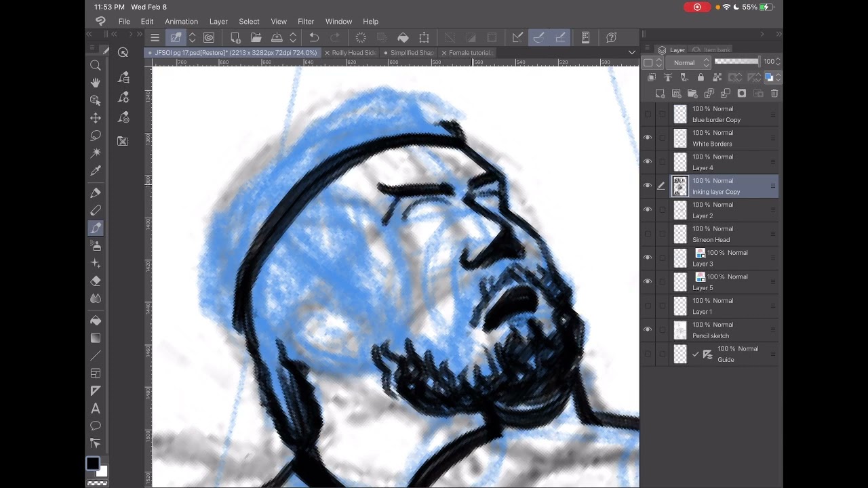Show the Simeon Head layer
The image size is (868, 488).
click(648, 234)
